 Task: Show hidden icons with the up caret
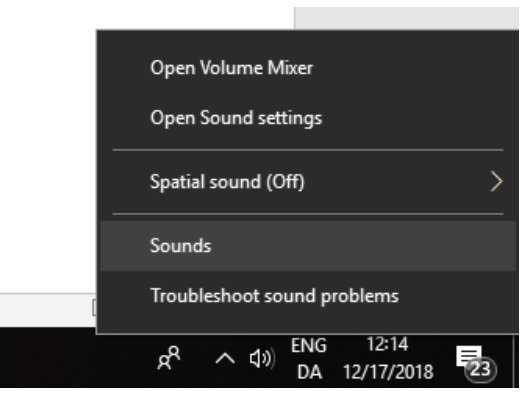pyautogui.click(x=225, y=358)
